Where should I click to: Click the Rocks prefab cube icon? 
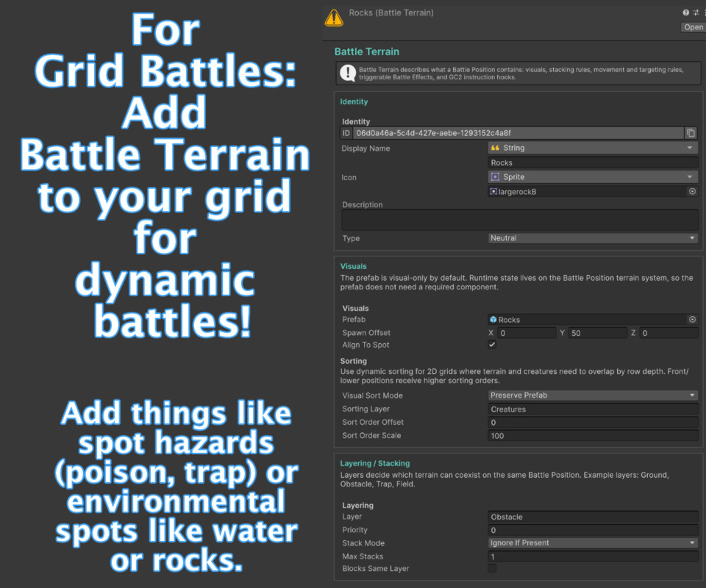(493, 320)
